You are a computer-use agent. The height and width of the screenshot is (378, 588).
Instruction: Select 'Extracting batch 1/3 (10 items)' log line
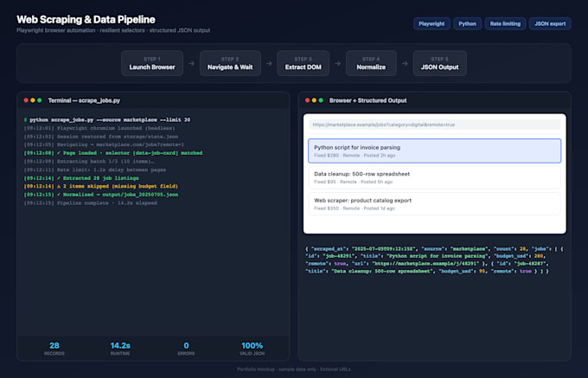[x=89, y=161]
